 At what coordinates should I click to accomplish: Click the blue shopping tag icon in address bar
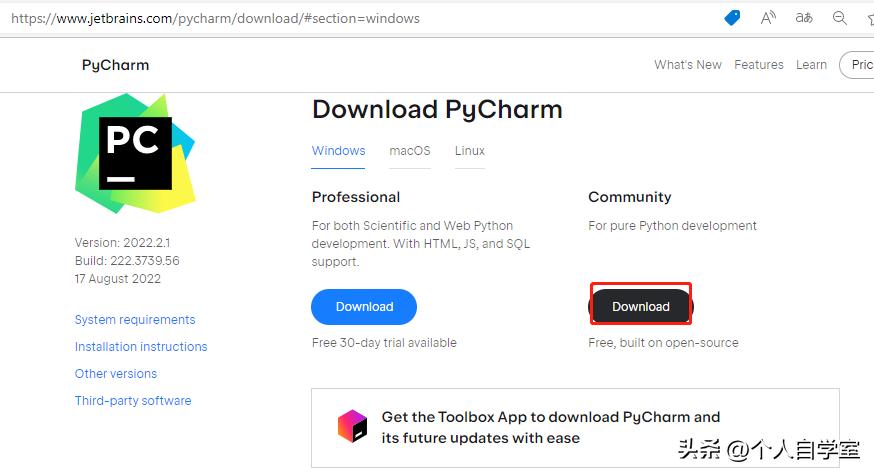point(732,18)
